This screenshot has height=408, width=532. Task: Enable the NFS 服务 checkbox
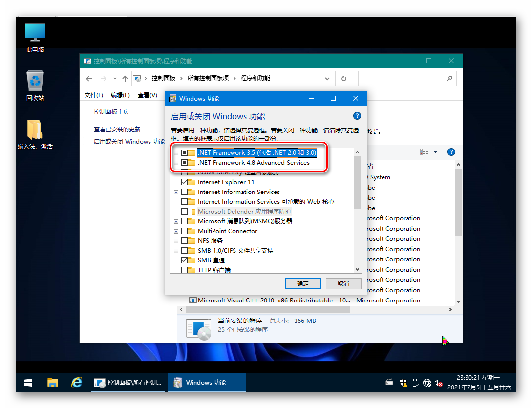(x=185, y=241)
